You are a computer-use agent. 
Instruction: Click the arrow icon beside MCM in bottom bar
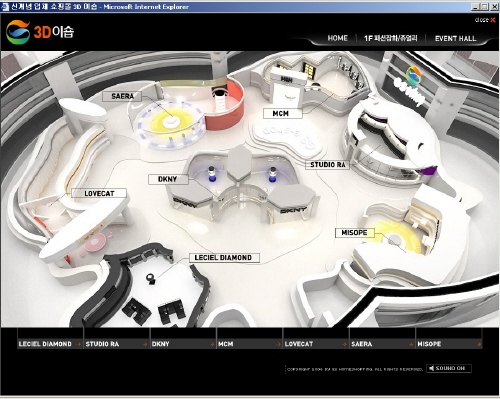278,344
